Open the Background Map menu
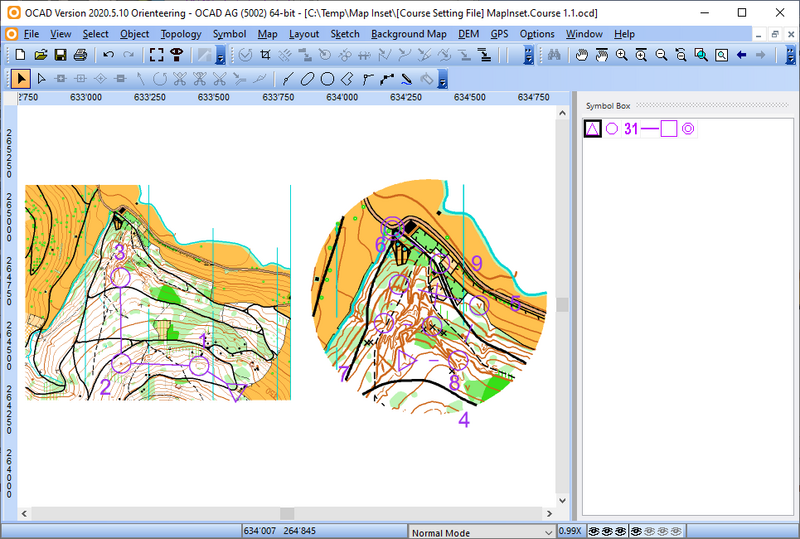Screen dimensions: 800x539 [x=409, y=34]
